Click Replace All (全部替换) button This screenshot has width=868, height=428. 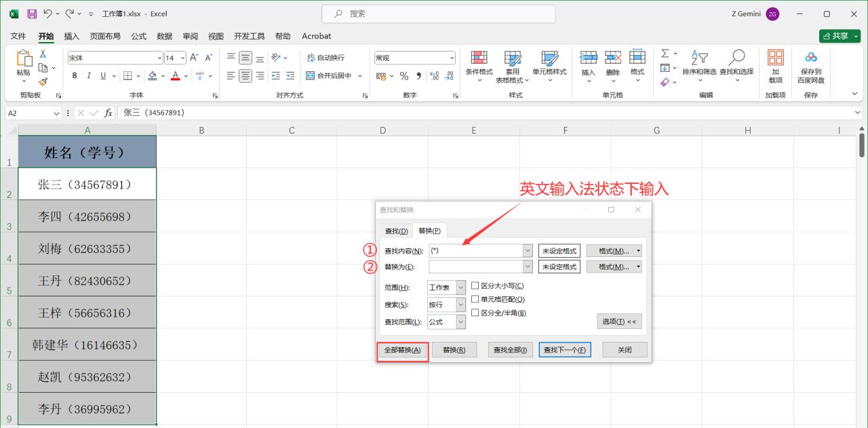point(403,350)
